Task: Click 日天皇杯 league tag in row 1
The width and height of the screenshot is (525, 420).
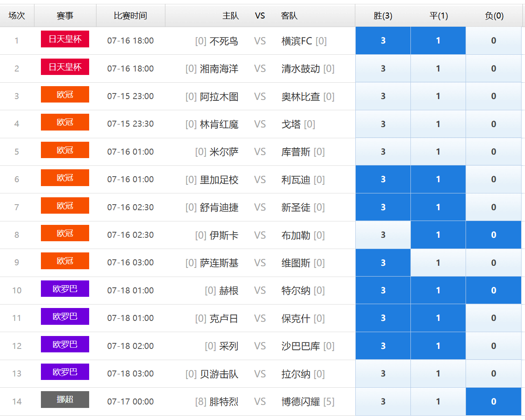Action: [65, 39]
